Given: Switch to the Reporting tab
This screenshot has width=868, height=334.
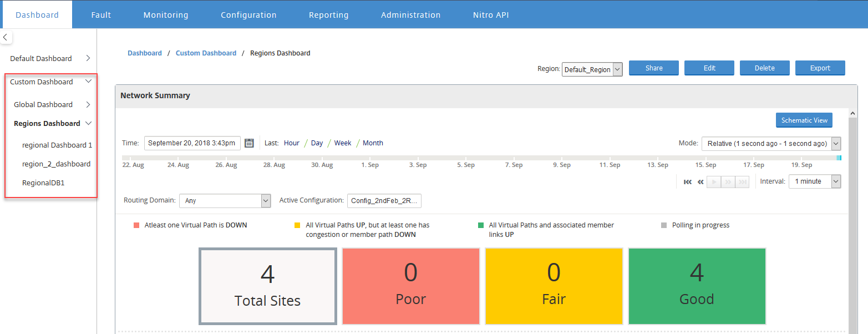Looking at the screenshot, I should pyautogui.click(x=329, y=15).
